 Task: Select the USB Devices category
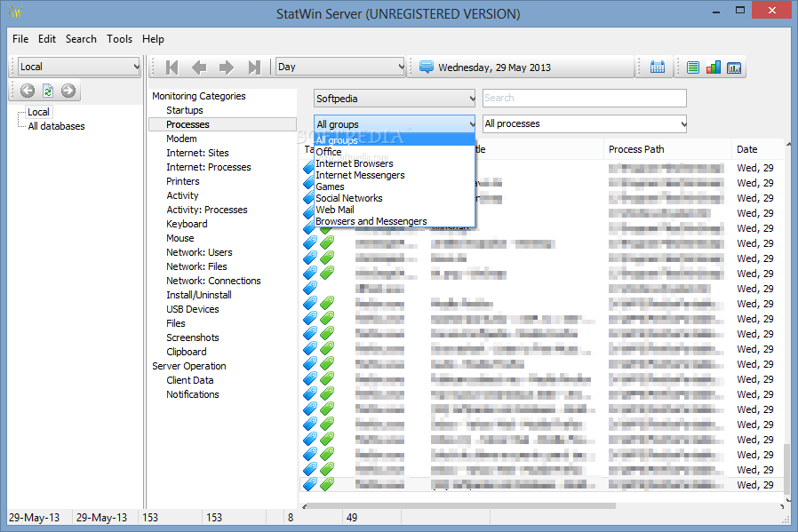click(x=192, y=310)
